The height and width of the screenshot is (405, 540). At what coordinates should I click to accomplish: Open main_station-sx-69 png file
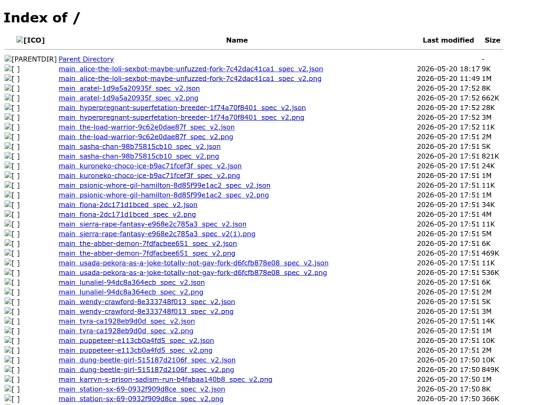click(x=141, y=399)
